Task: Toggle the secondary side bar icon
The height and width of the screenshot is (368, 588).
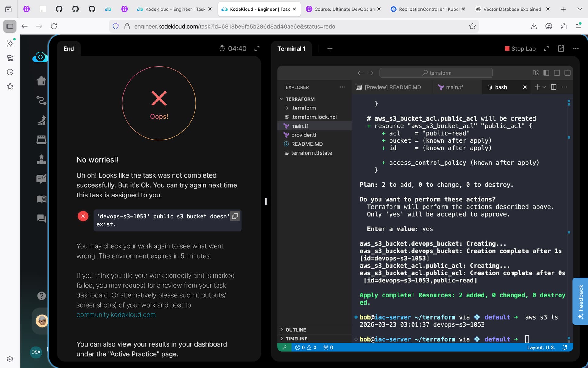Action: 567,73
